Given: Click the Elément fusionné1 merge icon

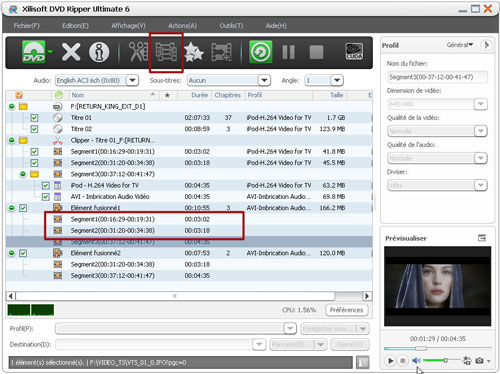Looking at the screenshot, I should tap(58, 208).
